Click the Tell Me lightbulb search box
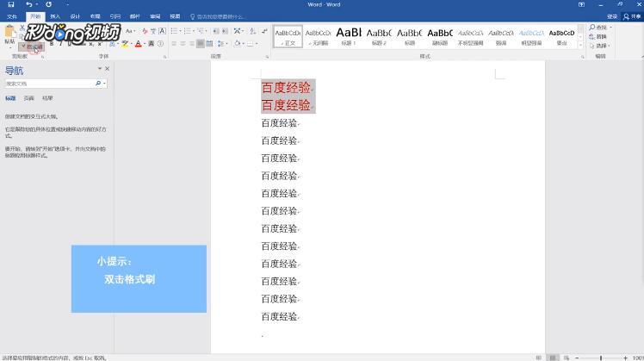Screen dimensions: 644x361 [218, 17]
